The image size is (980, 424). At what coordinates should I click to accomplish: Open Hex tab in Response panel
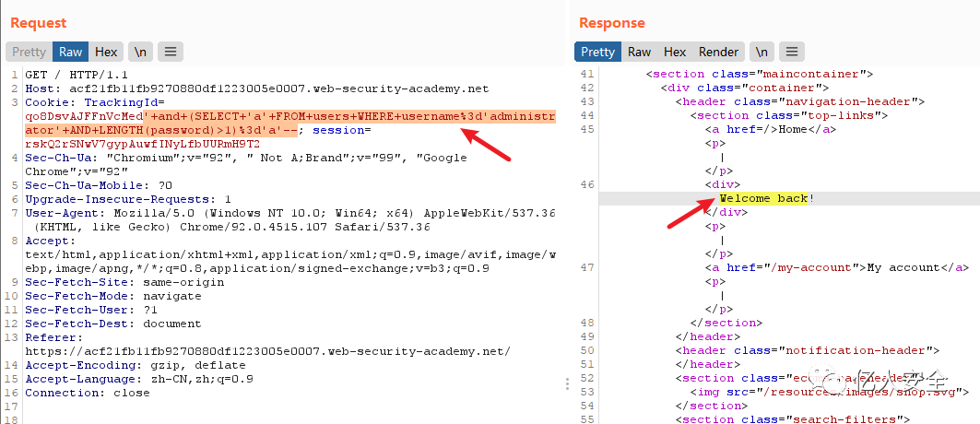674,52
